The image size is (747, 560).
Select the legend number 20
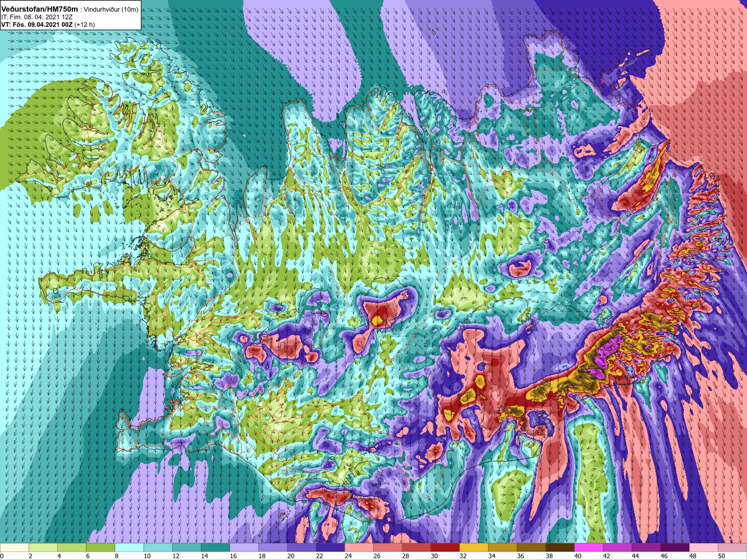click(291, 556)
